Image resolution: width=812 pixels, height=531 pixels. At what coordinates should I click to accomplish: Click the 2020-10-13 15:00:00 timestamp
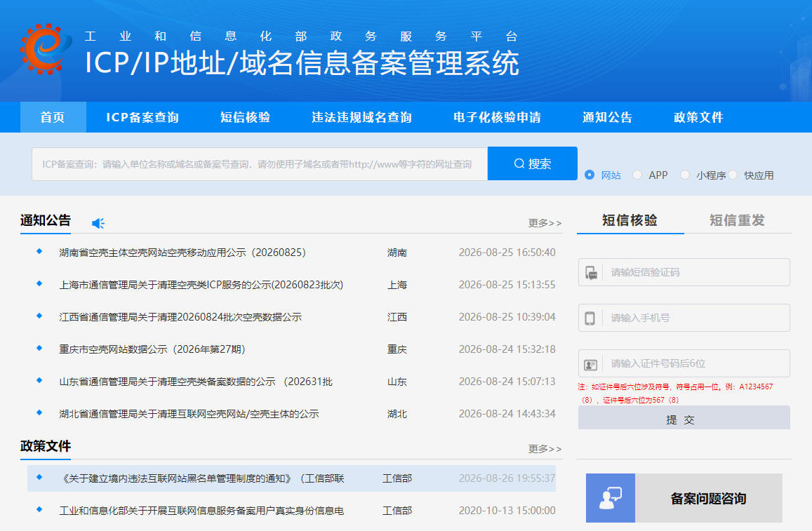coord(507,511)
